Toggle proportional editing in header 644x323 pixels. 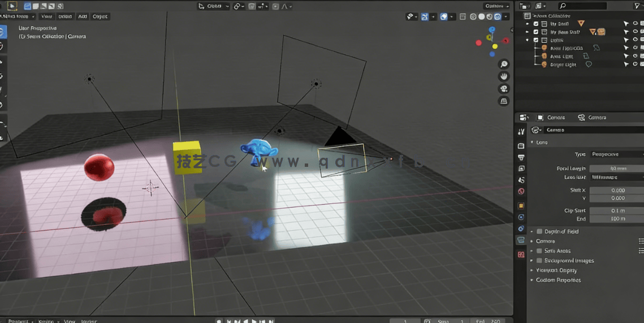click(275, 6)
